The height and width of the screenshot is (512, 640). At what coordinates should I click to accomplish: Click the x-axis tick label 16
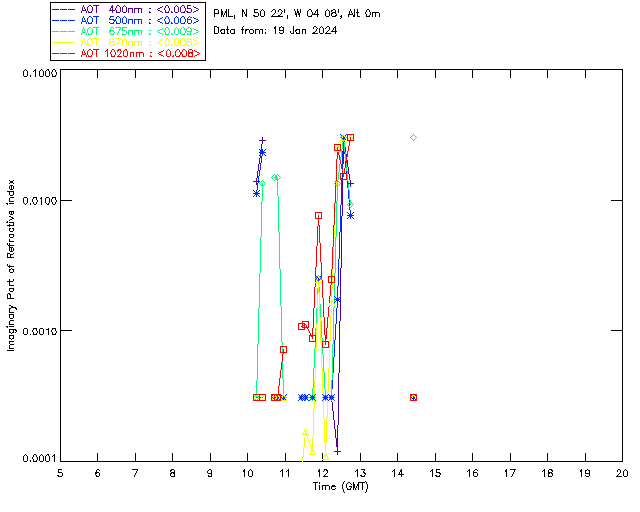point(473,473)
